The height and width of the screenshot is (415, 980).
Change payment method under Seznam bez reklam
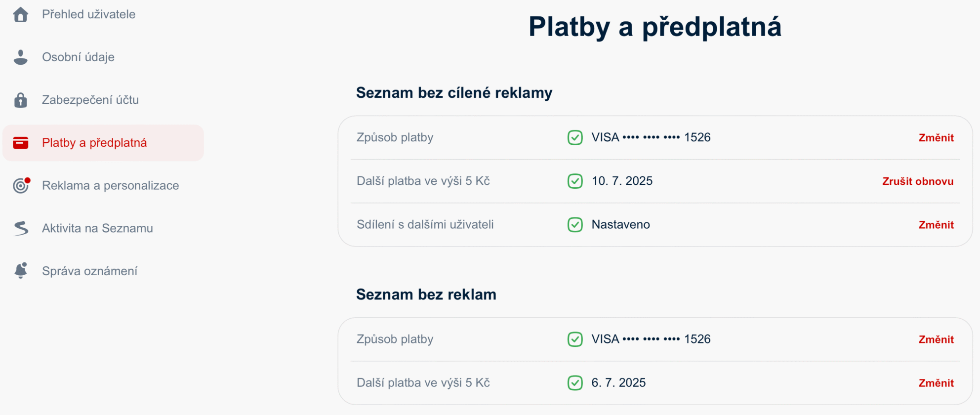point(936,339)
